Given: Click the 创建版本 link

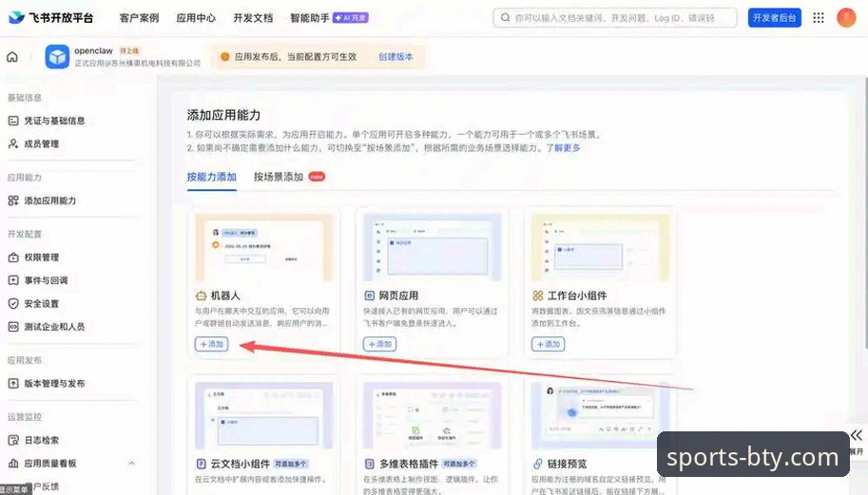Looking at the screenshot, I should click(395, 56).
